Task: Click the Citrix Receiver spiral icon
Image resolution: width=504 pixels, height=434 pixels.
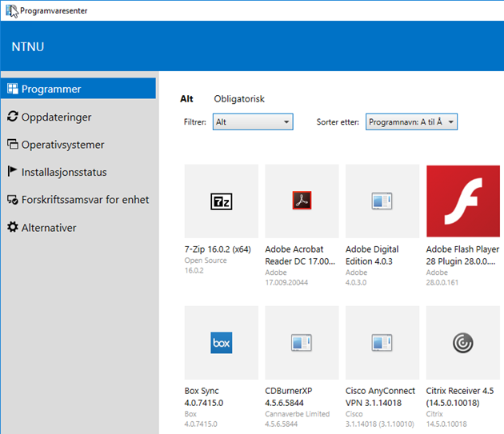Action: 463,343
